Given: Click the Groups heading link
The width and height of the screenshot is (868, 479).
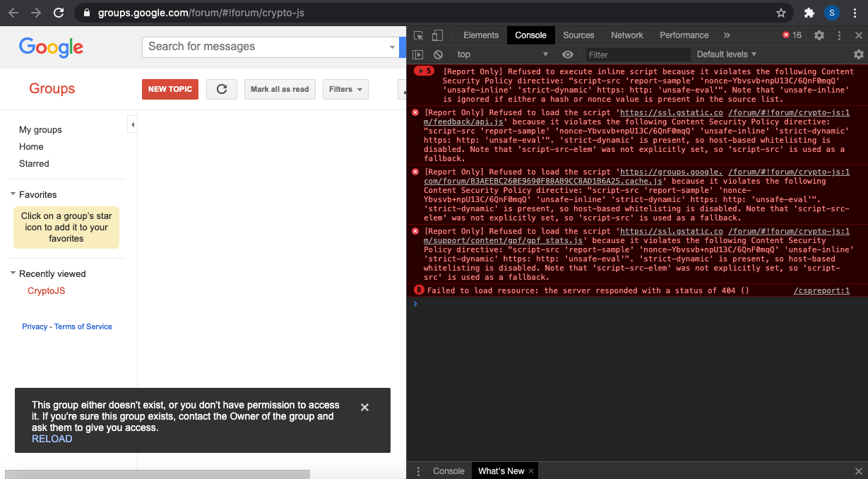Looking at the screenshot, I should (52, 88).
